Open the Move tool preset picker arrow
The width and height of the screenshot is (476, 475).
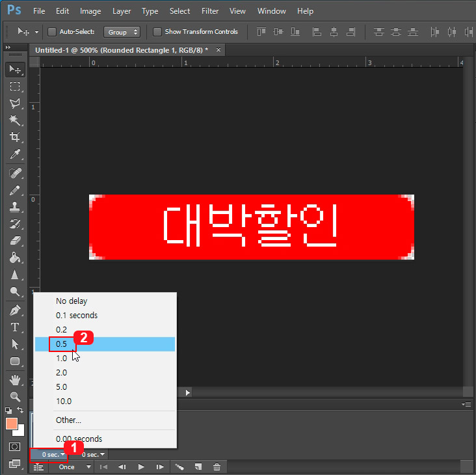point(36,32)
